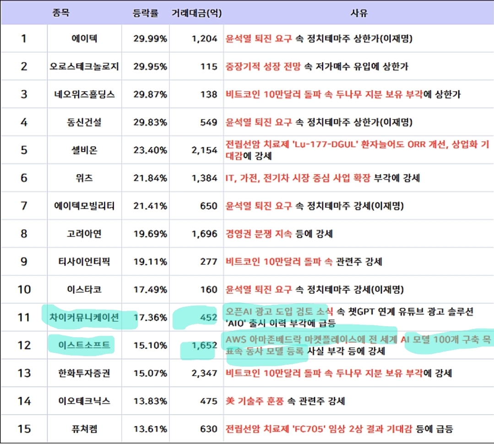The image size is (494, 448).
Task: Click the 15.10% change rate value
Action: pyautogui.click(x=150, y=345)
